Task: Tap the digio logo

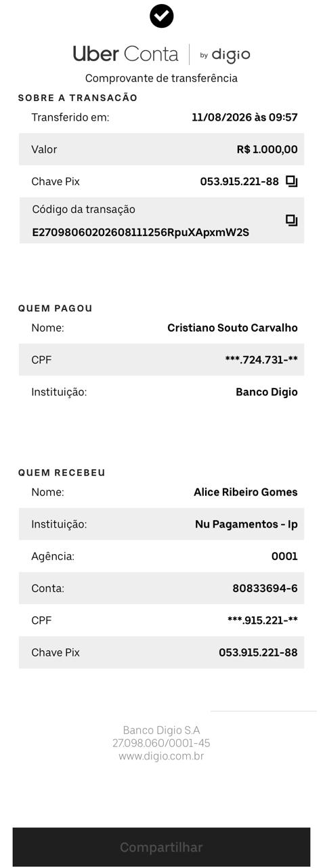Action: [225, 55]
